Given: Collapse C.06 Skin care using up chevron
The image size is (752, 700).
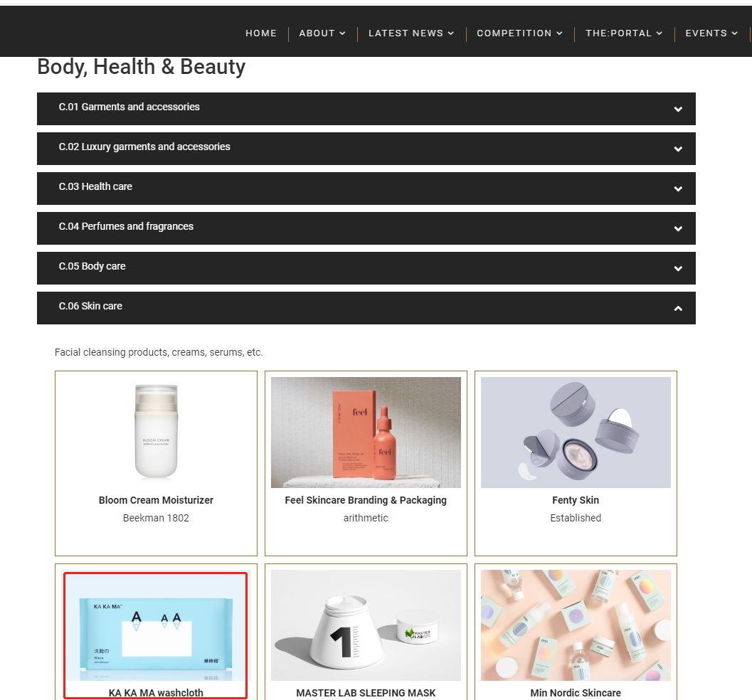Looking at the screenshot, I should pyautogui.click(x=678, y=308).
